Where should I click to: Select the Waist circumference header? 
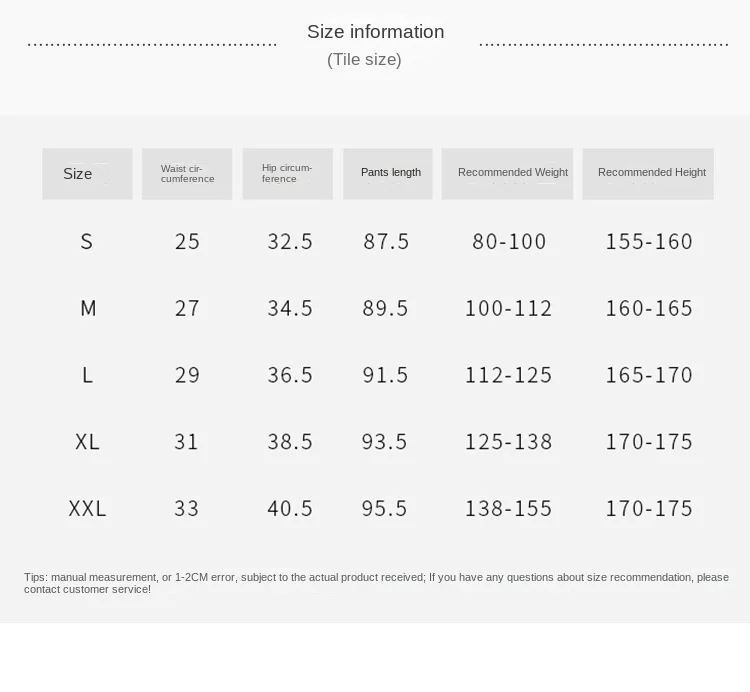187,174
